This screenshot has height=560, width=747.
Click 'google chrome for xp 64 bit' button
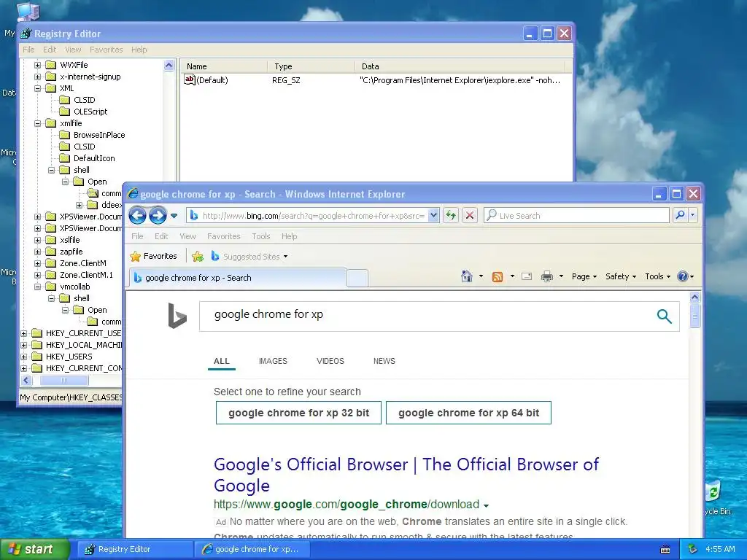pyautogui.click(x=469, y=413)
